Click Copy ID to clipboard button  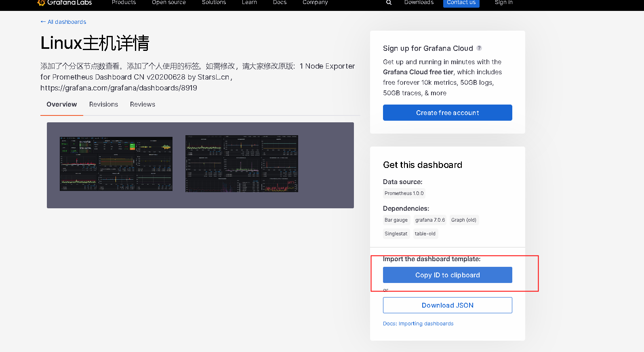(448, 275)
